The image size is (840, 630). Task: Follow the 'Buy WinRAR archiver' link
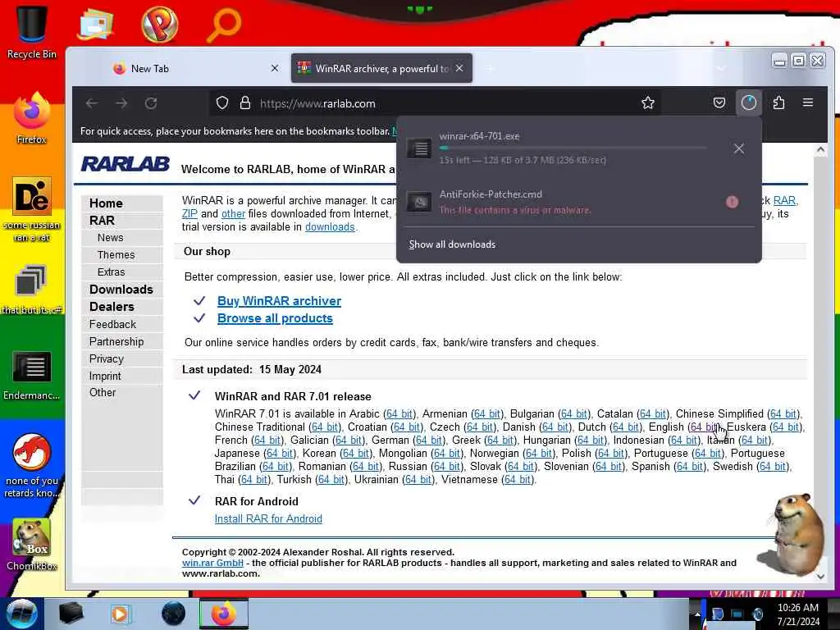pyautogui.click(x=279, y=300)
